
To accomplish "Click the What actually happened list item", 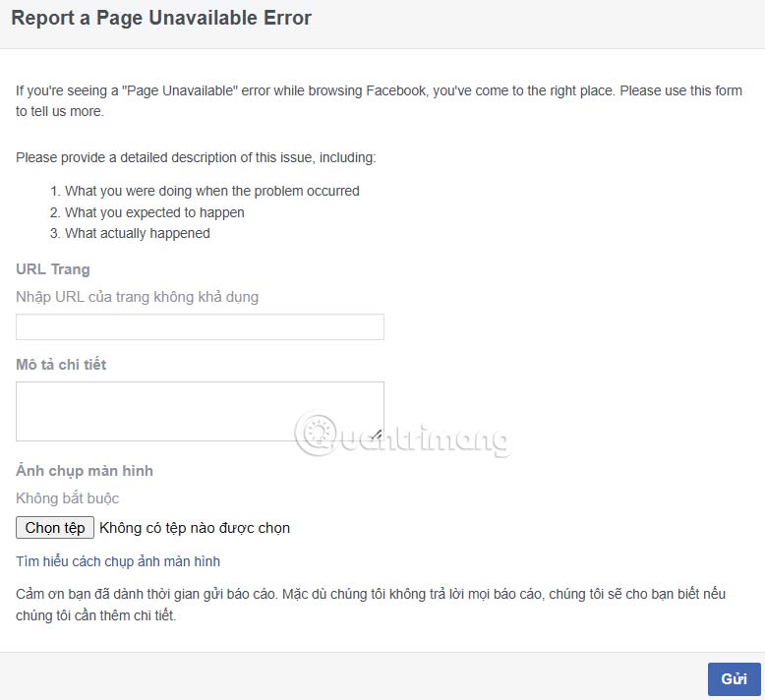I will (130, 233).
